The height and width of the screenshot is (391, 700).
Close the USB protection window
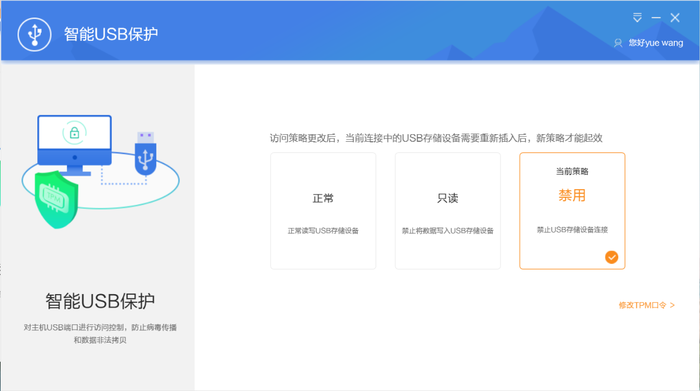(675, 18)
